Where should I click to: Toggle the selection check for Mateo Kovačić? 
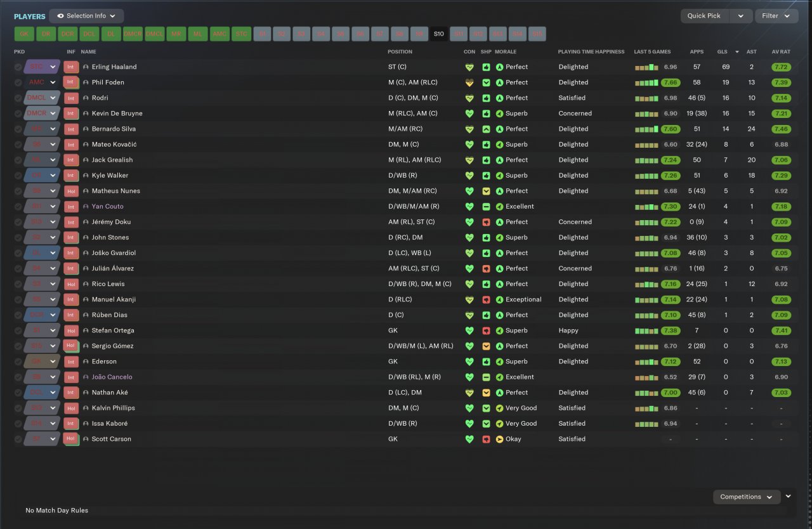pos(18,145)
